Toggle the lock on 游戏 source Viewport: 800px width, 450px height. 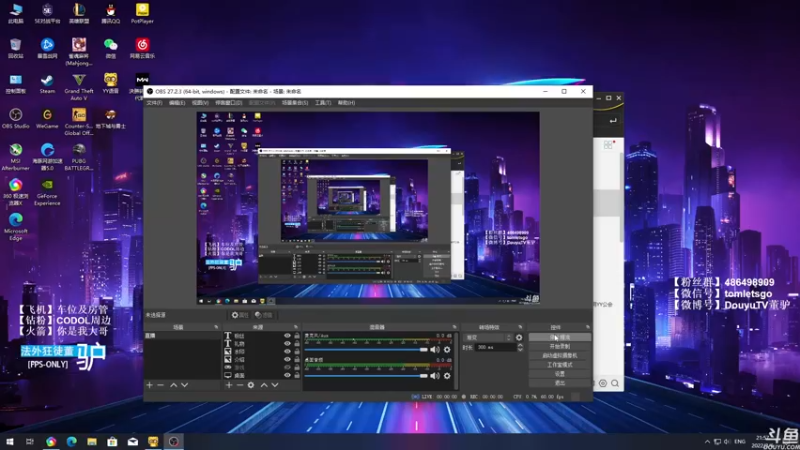pos(297,367)
